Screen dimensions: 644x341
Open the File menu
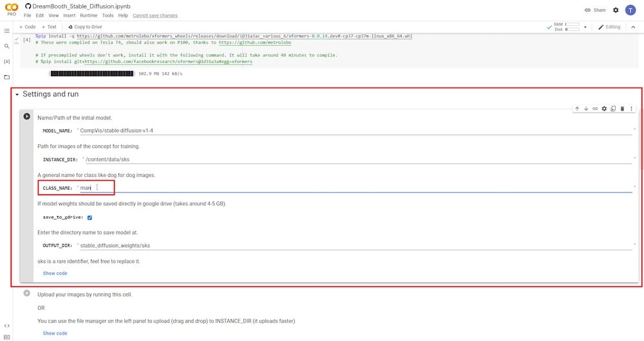tap(28, 15)
